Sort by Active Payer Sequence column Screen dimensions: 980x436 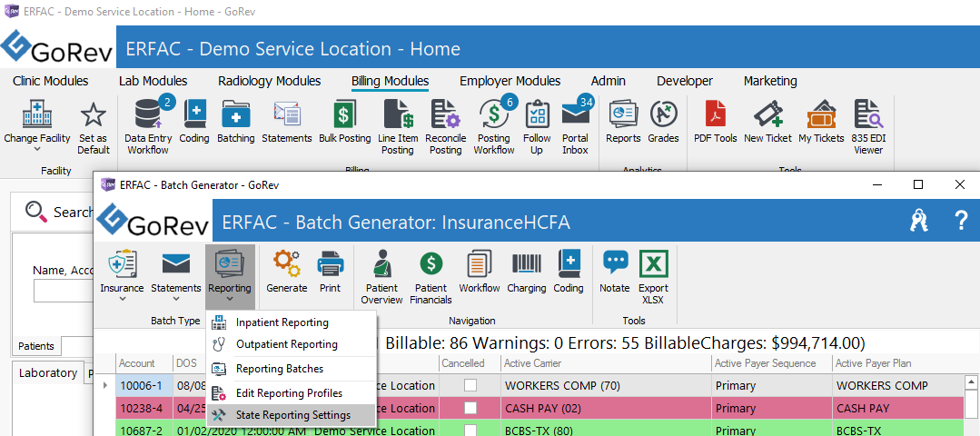[771, 363]
